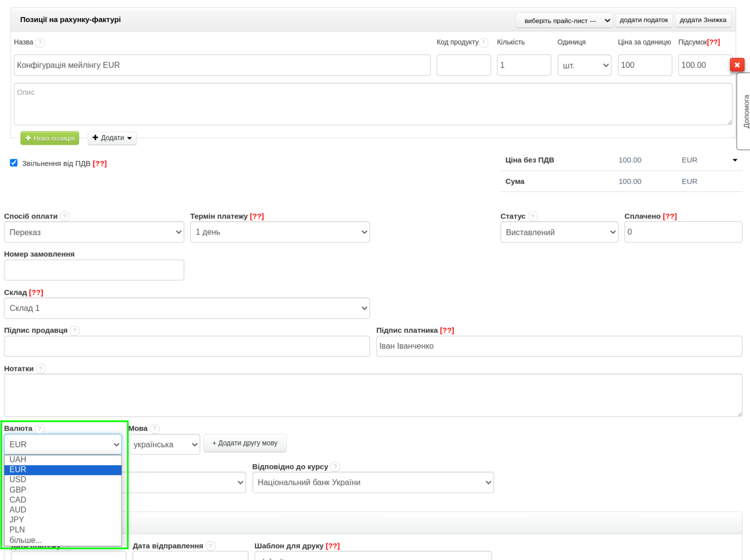Expand the Ціна без ПДВ currency arrow
This screenshot has width=750, height=560.
[735, 160]
